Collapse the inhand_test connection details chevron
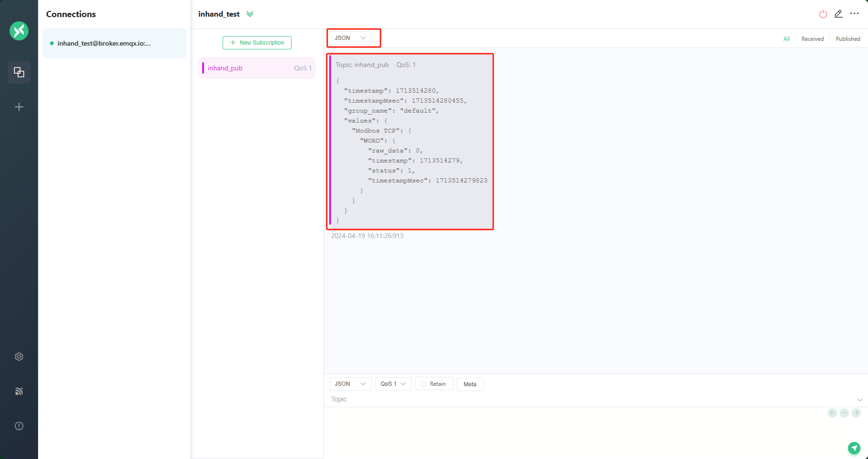The image size is (868, 459). (250, 14)
